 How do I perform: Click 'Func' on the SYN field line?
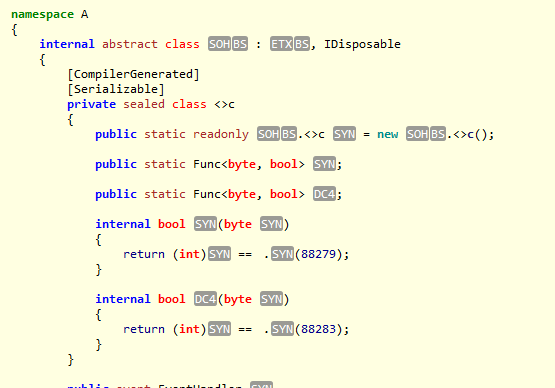(207, 164)
